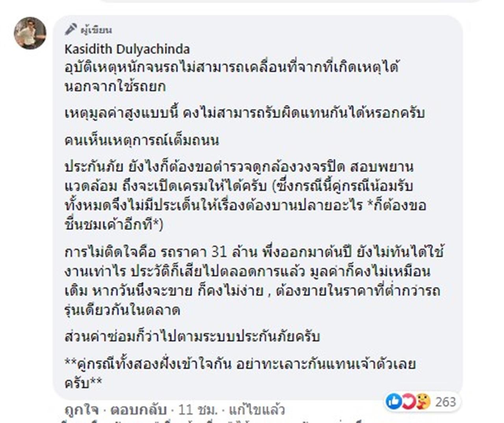Open the commenter's profile picture
504x423 pixels.
click(x=30, y=33)
